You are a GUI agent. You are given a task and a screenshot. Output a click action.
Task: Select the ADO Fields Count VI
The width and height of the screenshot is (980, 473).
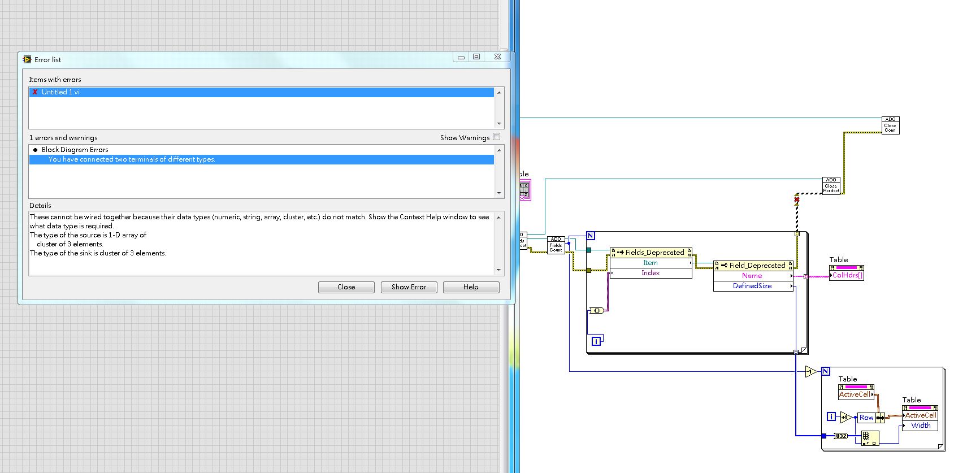pyautogui.click(x=556, y=245)
